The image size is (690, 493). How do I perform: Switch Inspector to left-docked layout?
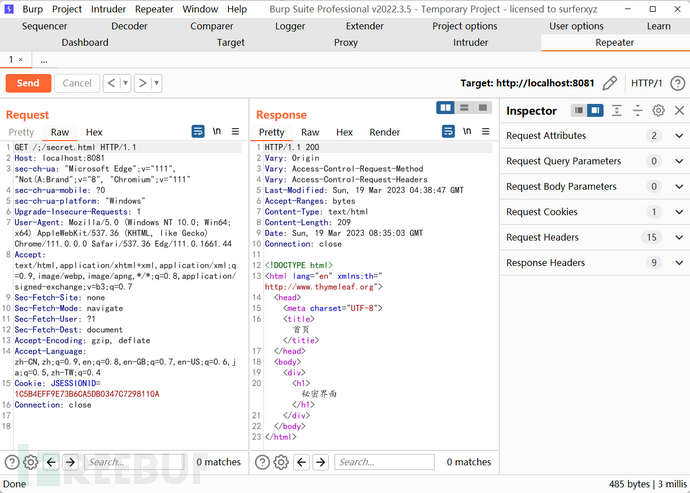click(x=579, y=110)
